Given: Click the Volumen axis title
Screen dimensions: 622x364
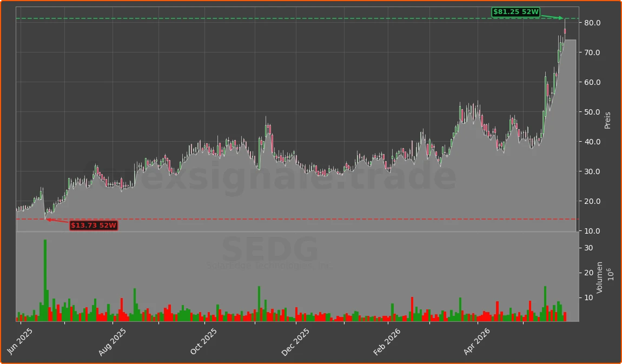Looking at the screenshot, I should coord(599,277).
